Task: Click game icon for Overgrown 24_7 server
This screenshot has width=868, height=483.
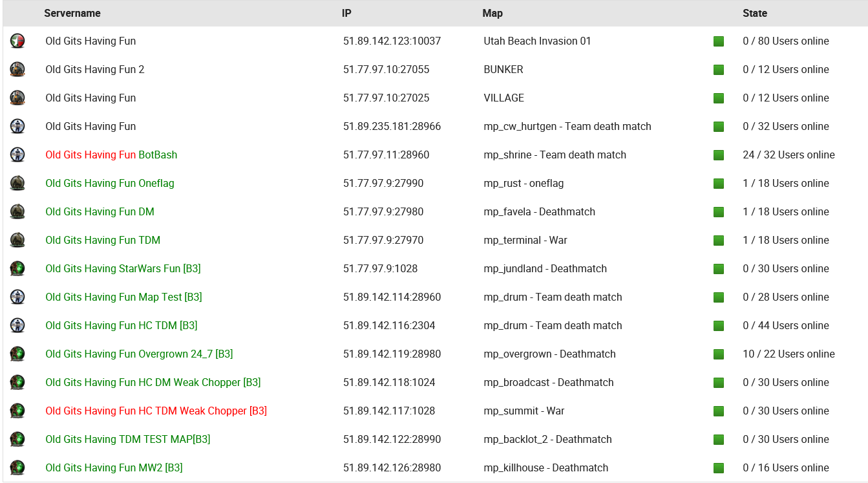Action: click(x=17, y=354)
